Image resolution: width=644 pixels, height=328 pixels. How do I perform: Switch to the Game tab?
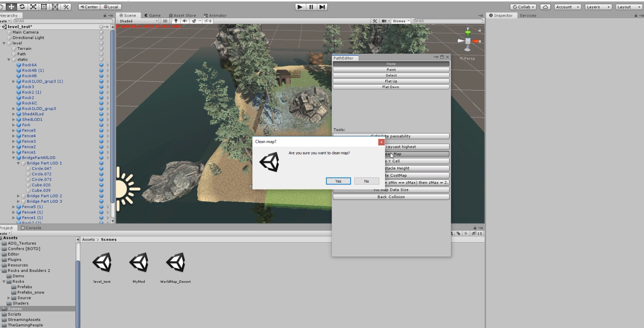coord(152,15)
